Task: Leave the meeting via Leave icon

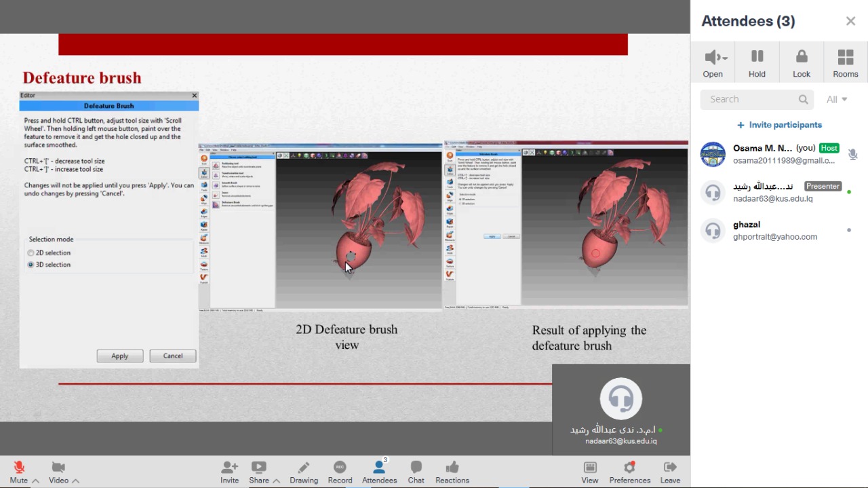Action: 670,468
